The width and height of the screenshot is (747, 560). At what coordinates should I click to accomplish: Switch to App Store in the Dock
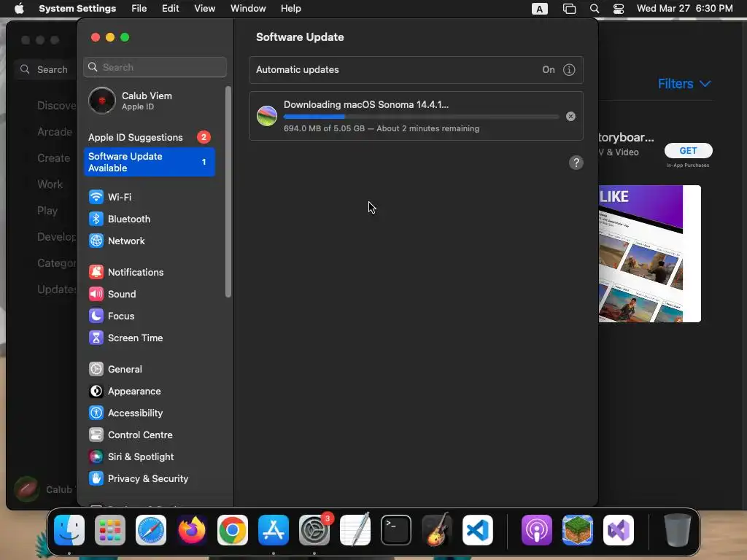(274, 530)
